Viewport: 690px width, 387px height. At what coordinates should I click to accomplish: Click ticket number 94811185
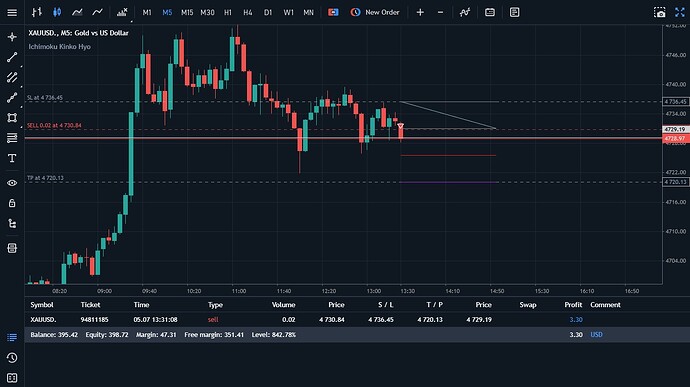(95, 320)
